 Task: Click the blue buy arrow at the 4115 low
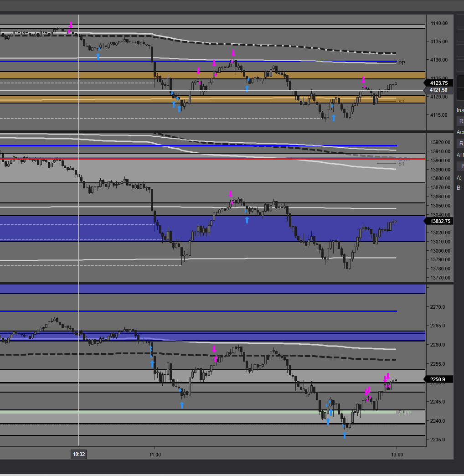pyautogui.click(x=334, y=118)
